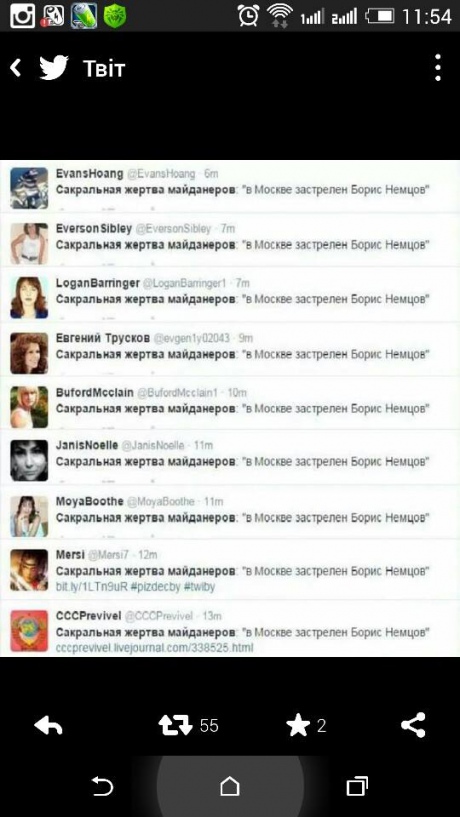Image resolution: width=460 pixels, height=817 pixels.
Task: Tap the EvansHoang tweet avatar
Action: pyautogui.click(x=29, y=188)
